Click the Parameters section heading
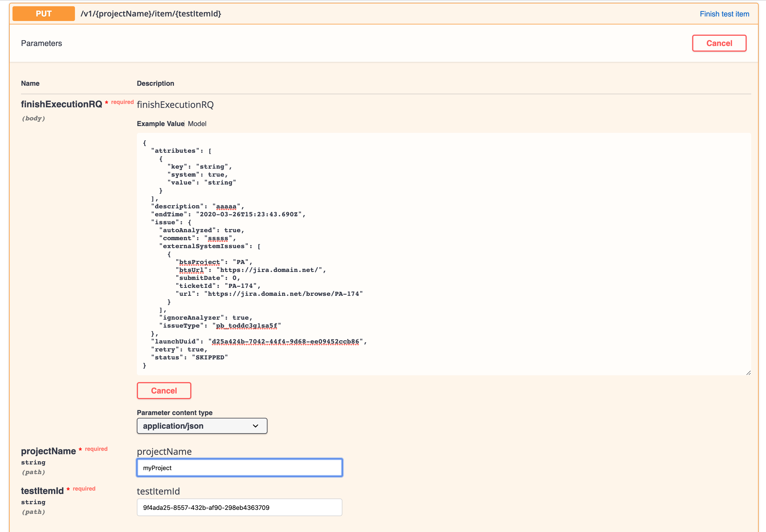766x532 pixels. 41,43
